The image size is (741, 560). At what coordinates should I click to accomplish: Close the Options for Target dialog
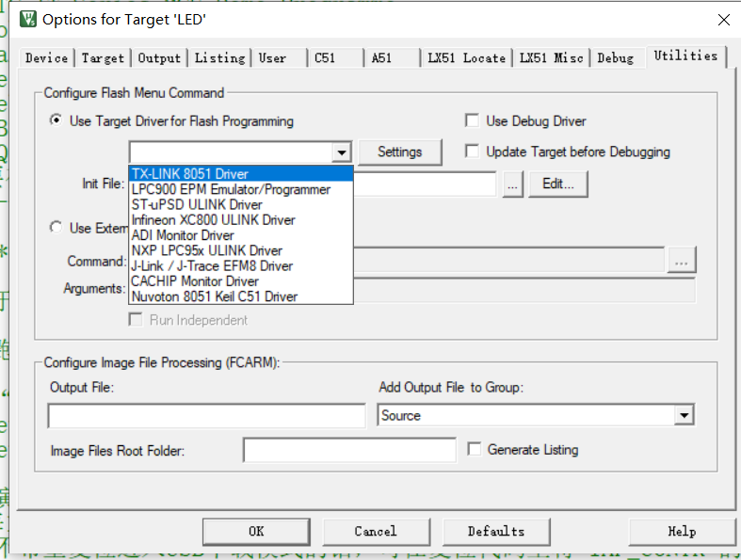click(x=723, y=20)
